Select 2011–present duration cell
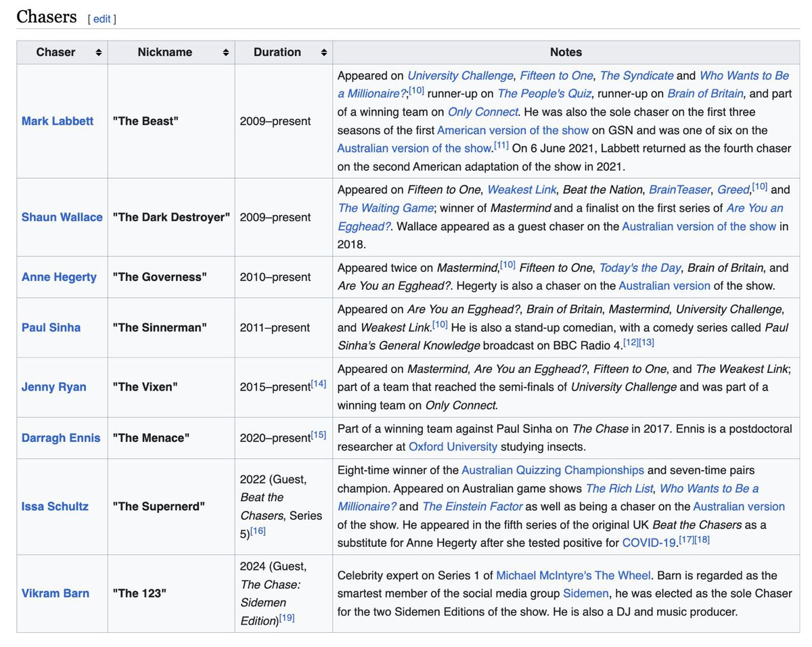Image resolution: width=812 pixels, height=647 pixels. [284, 328]
